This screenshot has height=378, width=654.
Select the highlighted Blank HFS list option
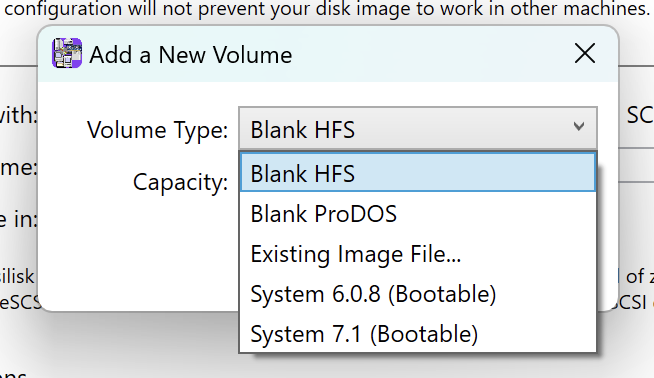pyautogui.click(x=418, y=173)
